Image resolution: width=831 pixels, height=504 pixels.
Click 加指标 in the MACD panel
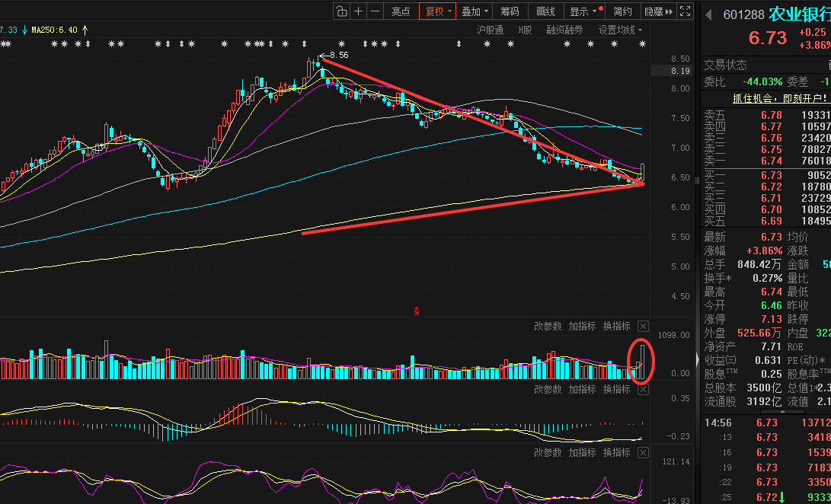click(x=583, y=390)
